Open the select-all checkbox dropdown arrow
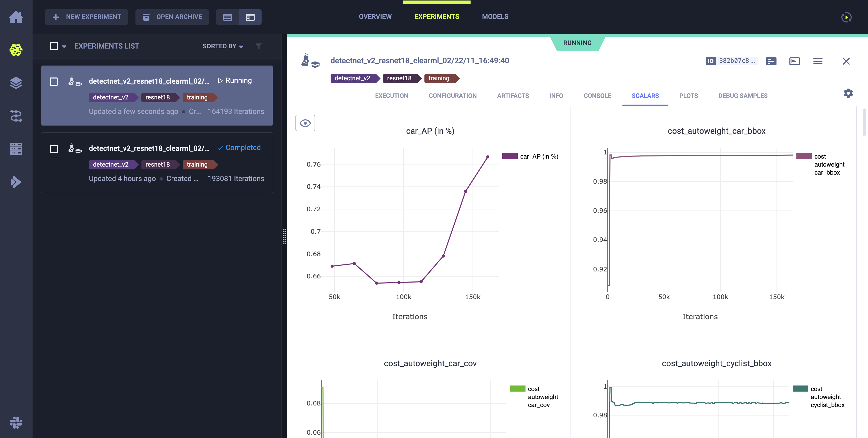This screenshot has height=438, width=868. [64, 46]
